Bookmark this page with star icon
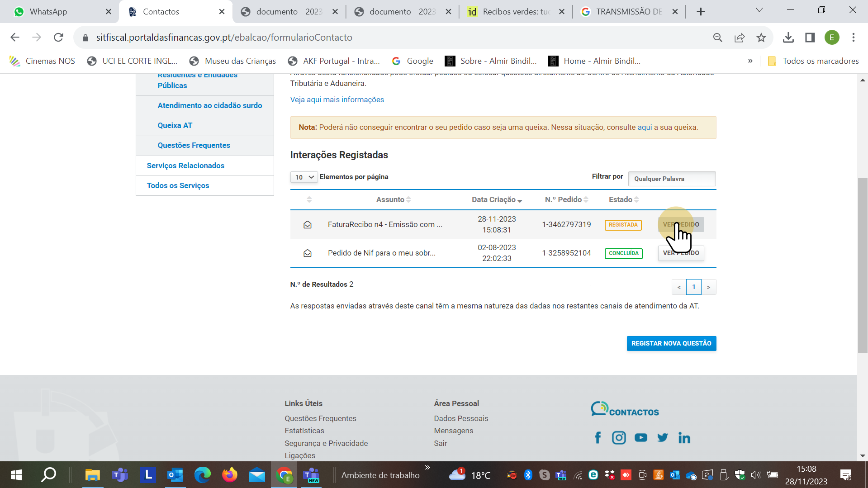This screenshot has width=868, height=488. pos(761,38)
